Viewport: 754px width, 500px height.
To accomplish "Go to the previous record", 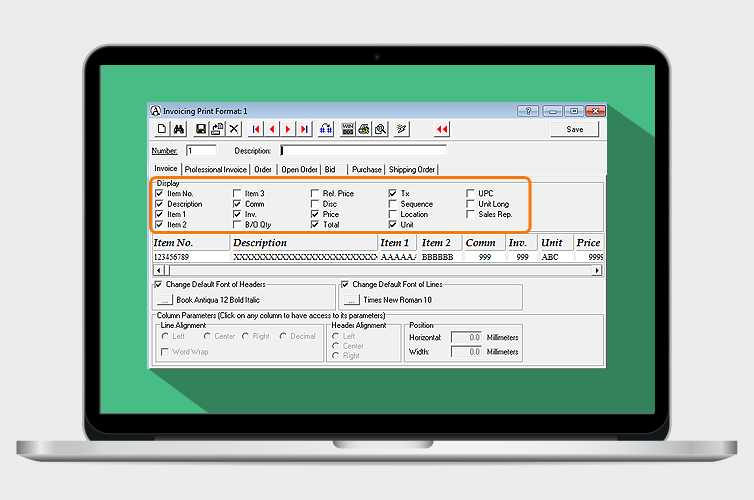I will 272,129.
